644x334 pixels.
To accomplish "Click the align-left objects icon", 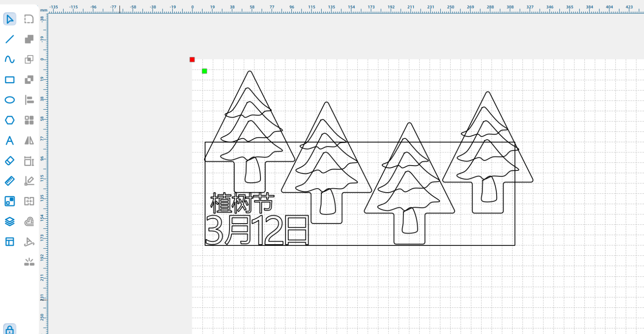I will pyautogui.click(x=29, y=100).
